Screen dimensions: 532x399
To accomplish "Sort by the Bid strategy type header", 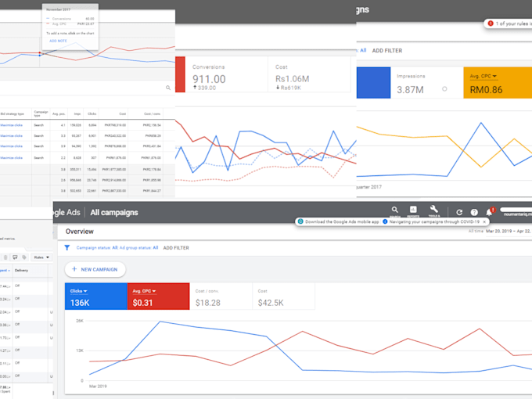I will click(x=13, y=113).
